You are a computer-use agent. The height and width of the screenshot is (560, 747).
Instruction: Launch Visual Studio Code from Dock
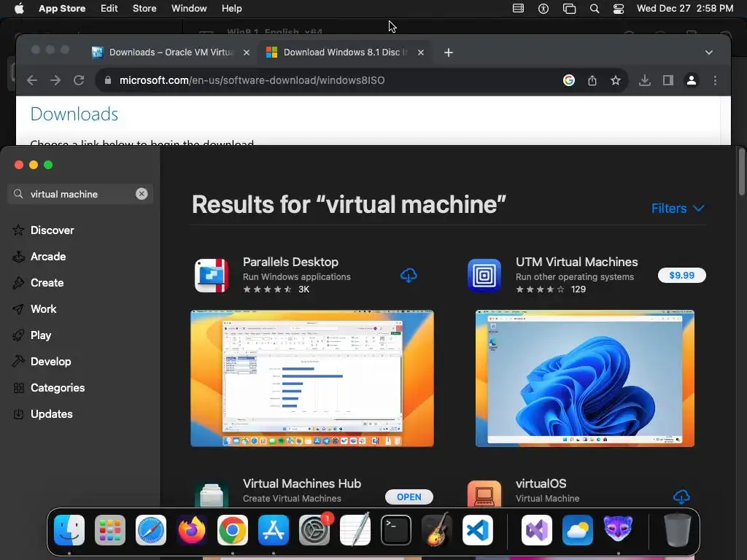(x=477, y=530)
